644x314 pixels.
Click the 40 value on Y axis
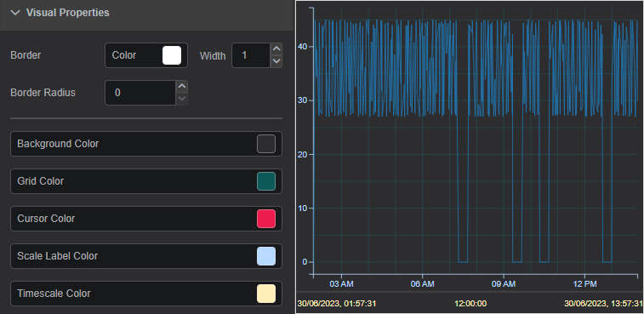(302, 47)
